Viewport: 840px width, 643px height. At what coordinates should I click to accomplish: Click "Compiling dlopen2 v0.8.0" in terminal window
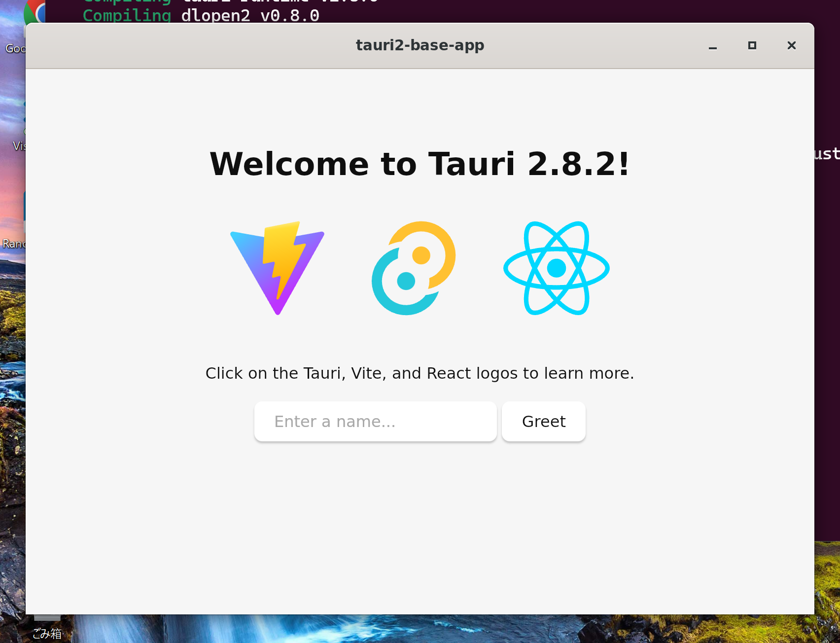[x=201, y=15]
